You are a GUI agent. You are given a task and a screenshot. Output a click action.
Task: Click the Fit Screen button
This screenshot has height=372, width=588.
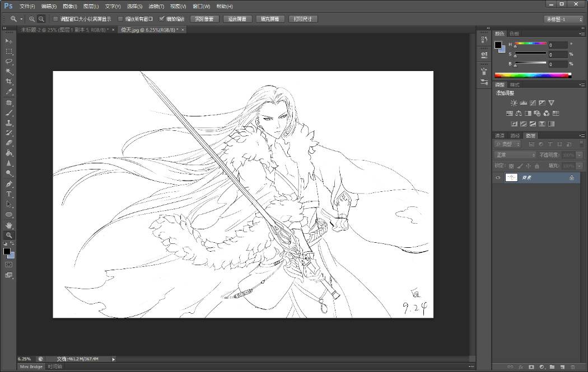pos(237,19)
